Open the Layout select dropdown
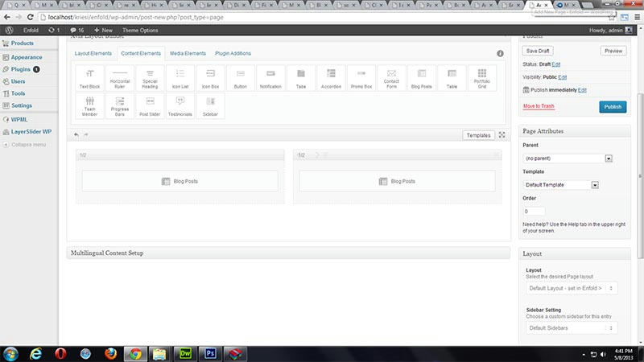Screen dimensions: 644x362 (572, 288)
